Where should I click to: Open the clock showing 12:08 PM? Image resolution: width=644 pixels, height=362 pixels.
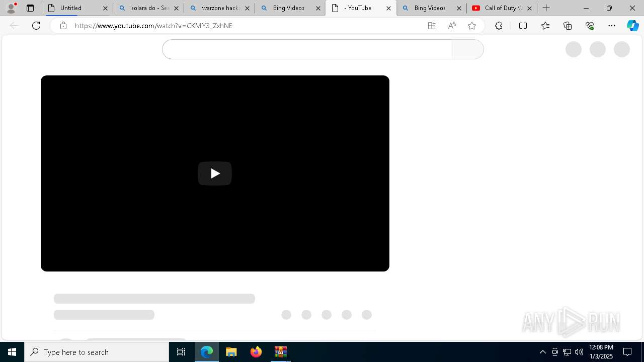(601, 352)
